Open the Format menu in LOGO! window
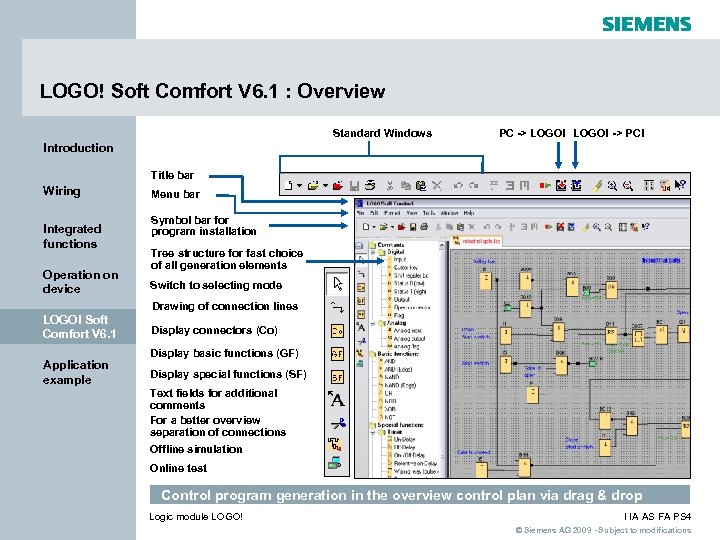720x540 pixels. (392, 213)
